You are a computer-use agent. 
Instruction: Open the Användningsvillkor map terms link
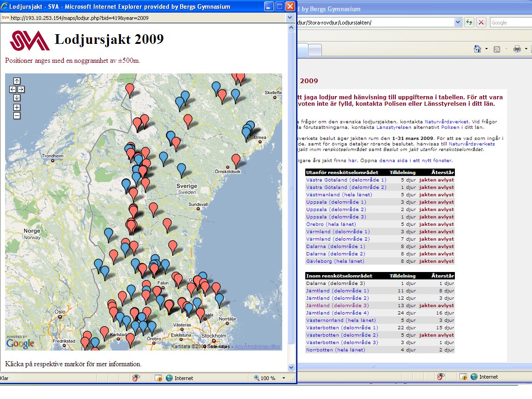click(x=258, y=346)
